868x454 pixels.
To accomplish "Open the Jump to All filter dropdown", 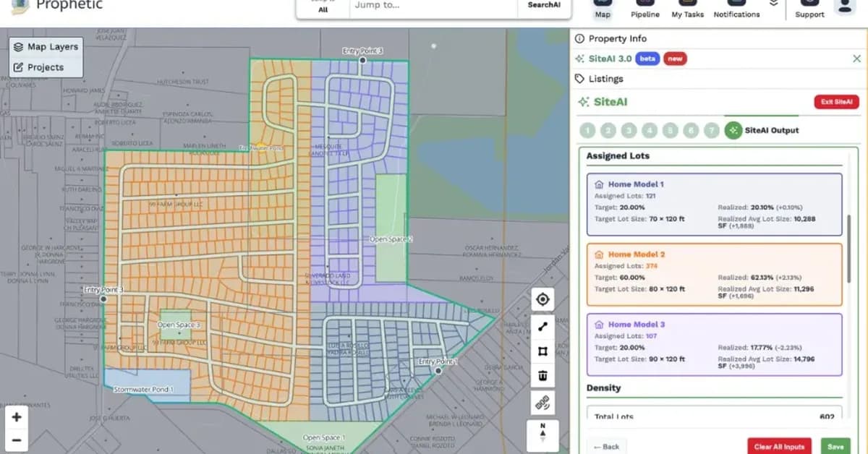I will (323, 7).
